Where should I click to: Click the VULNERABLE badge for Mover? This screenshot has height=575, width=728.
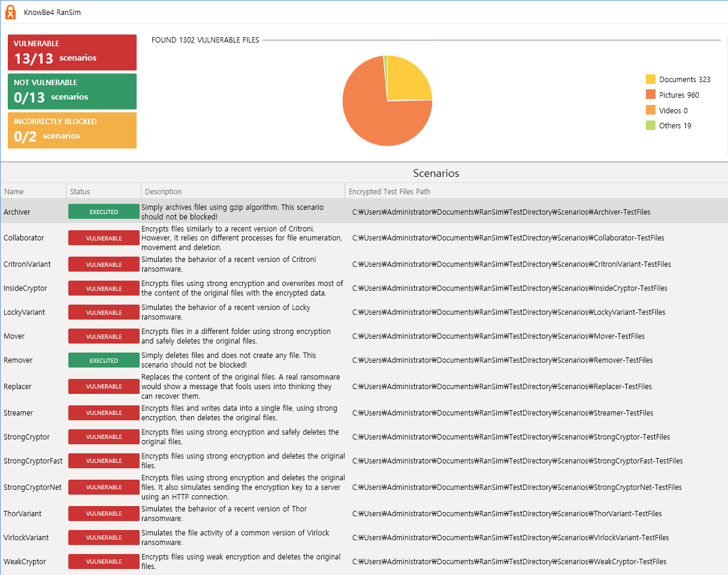104,336
